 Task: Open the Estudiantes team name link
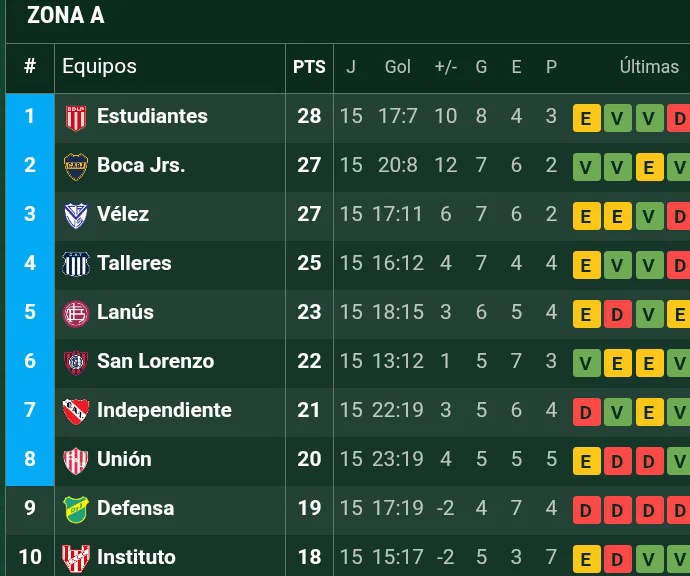coord(152,116)
